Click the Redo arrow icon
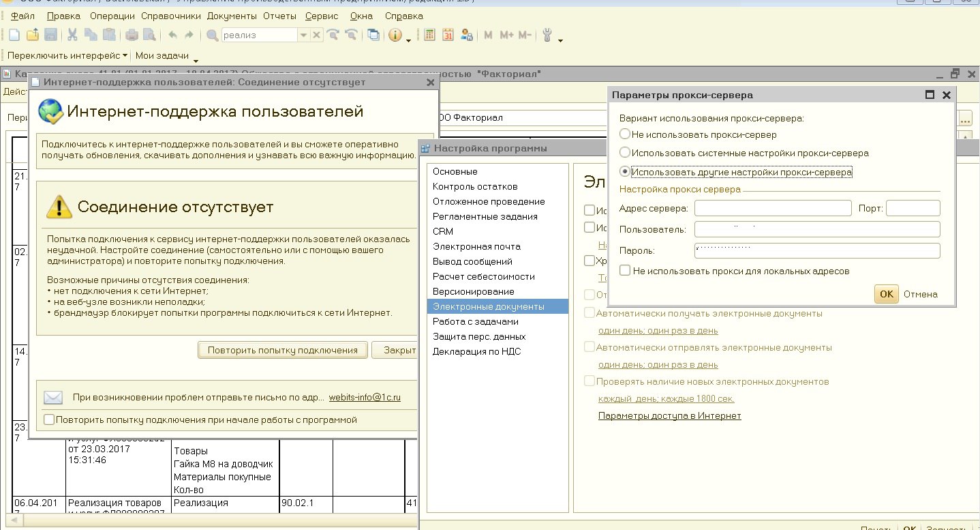Screen dimensions: 980x530 189,35
